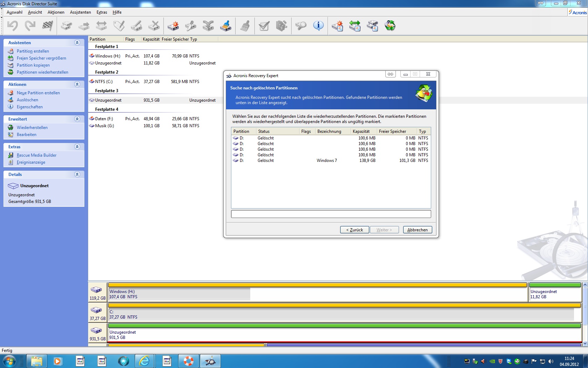Click the 931,5 GB disk icon in disk map

coord(96,330)
